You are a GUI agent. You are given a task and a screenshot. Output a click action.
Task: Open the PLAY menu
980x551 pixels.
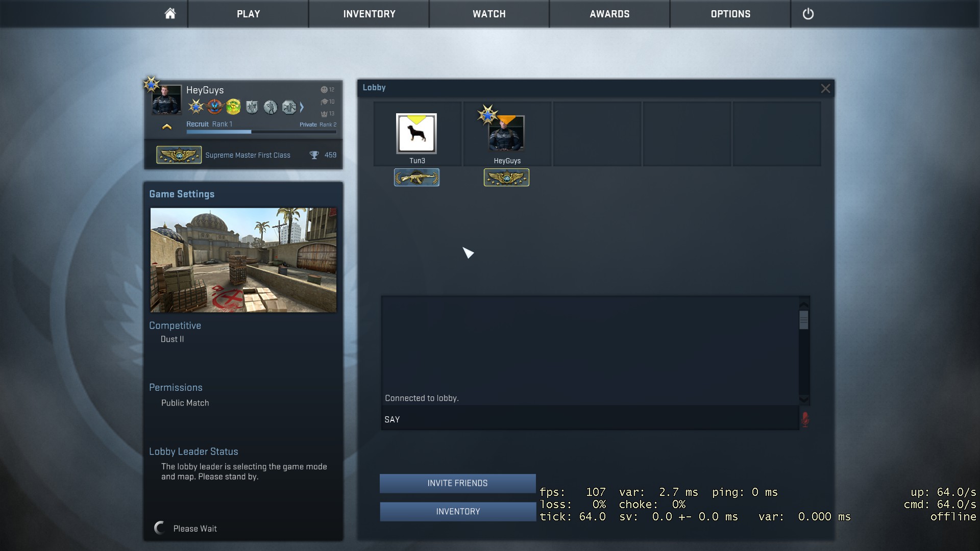click(248, 14)
